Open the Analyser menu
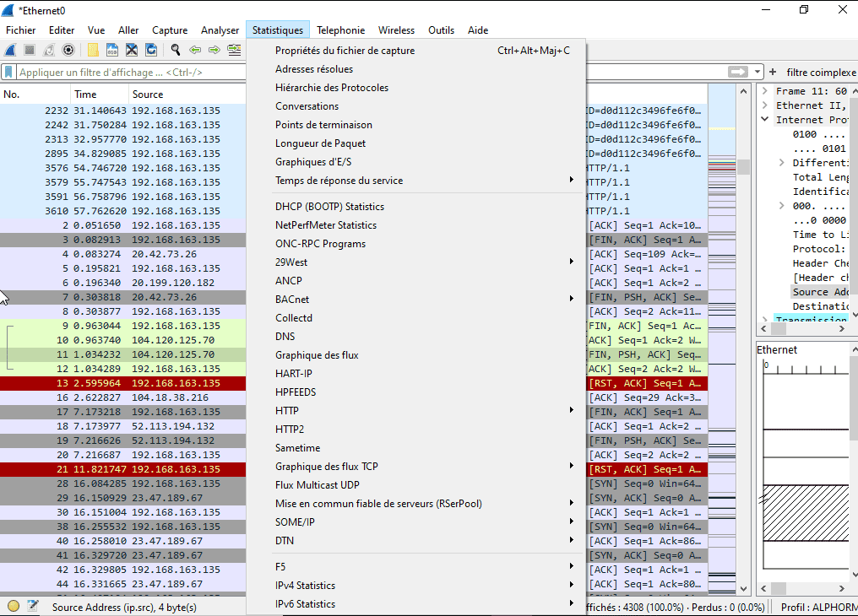The height and width of the screenshot is (616, 858). point(220,30)
